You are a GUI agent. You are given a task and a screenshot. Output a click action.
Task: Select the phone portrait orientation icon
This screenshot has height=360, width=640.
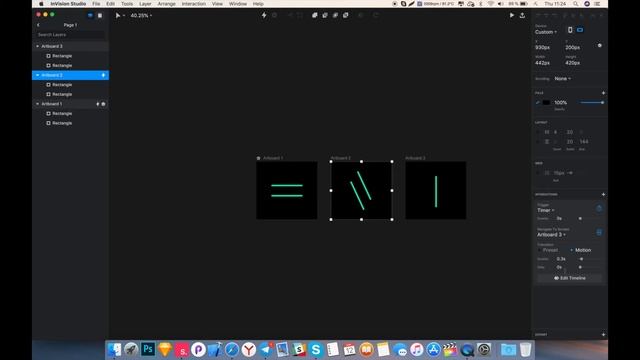coord(570,30)
